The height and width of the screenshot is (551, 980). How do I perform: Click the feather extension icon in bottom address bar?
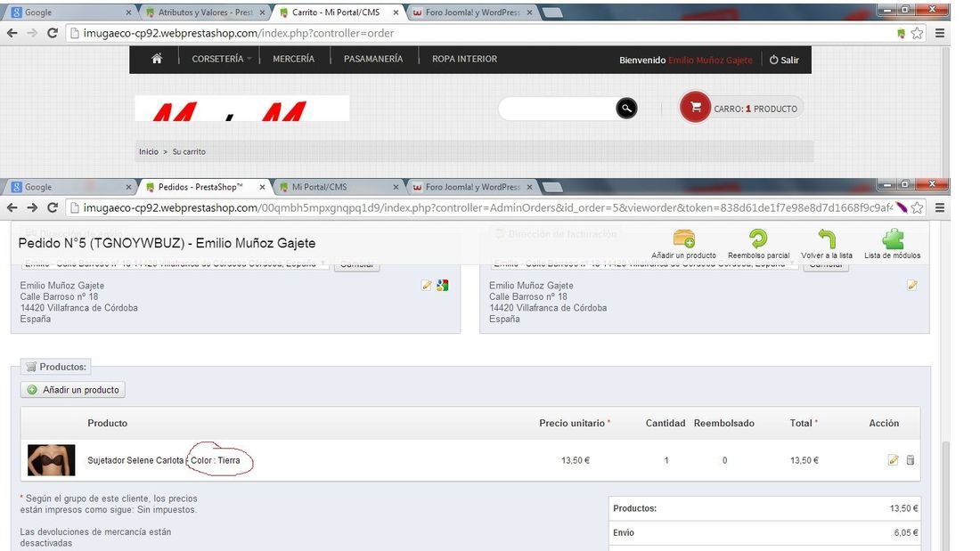tap(901, 207)
